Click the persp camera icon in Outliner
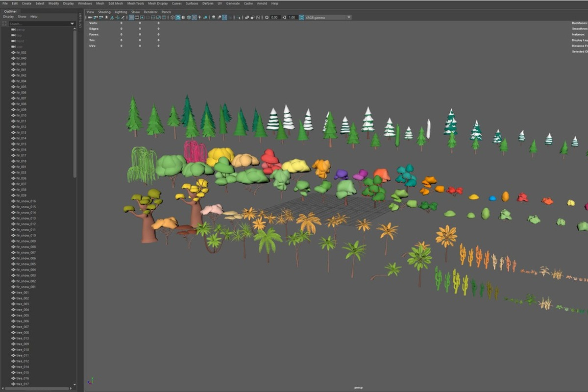 13,29
